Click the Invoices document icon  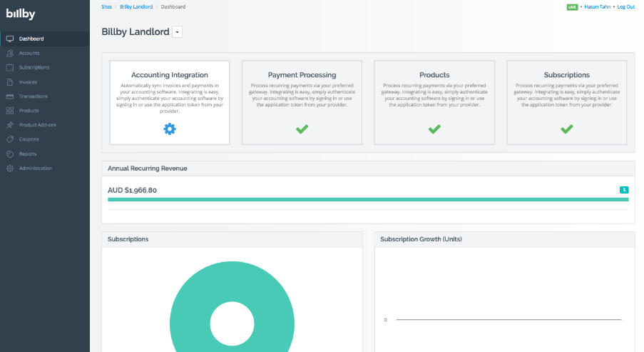click(9, 82)
